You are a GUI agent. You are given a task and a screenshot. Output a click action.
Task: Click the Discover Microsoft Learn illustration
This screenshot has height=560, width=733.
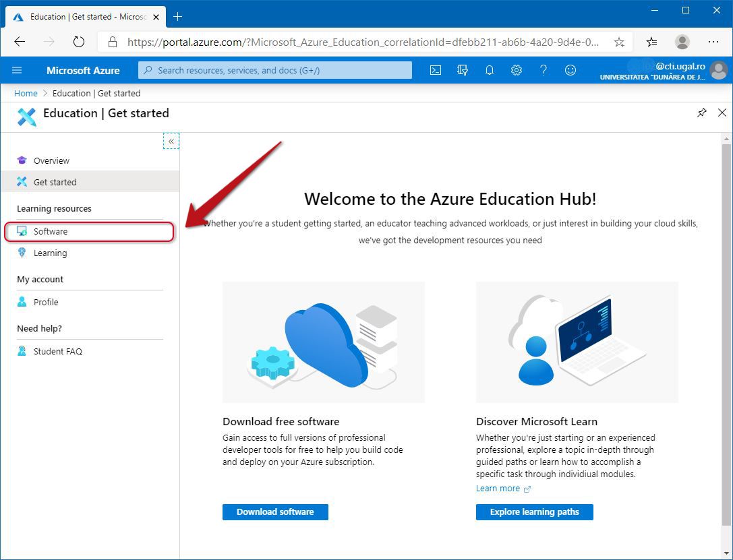coord(577,342)
